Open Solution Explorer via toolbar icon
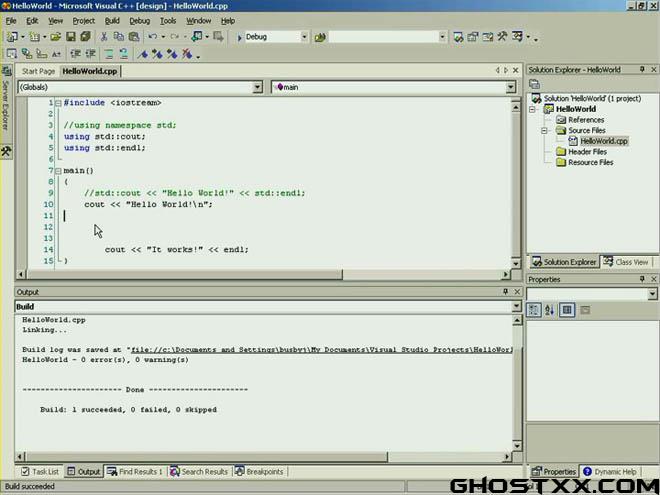 click(458, 37)
